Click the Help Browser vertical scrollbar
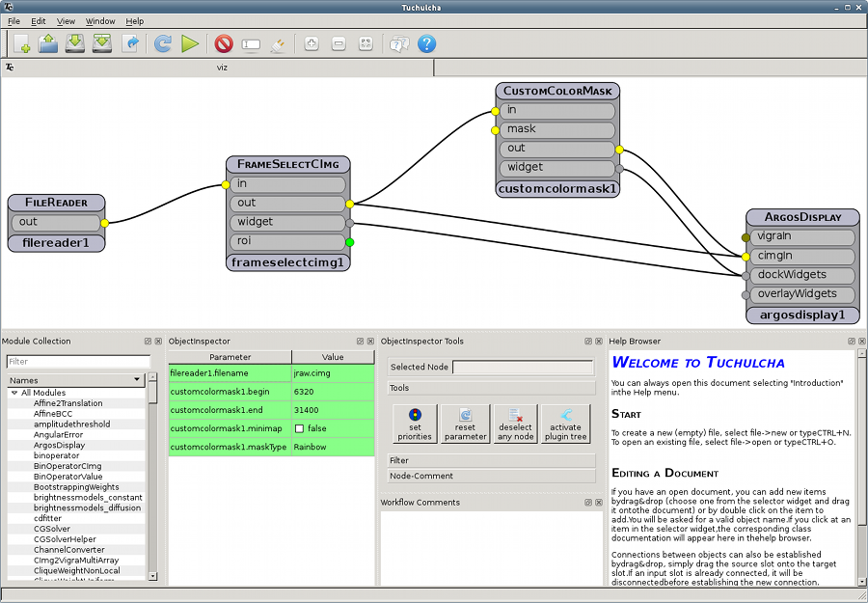Screen dimensions: 868x603 [862, 468]
